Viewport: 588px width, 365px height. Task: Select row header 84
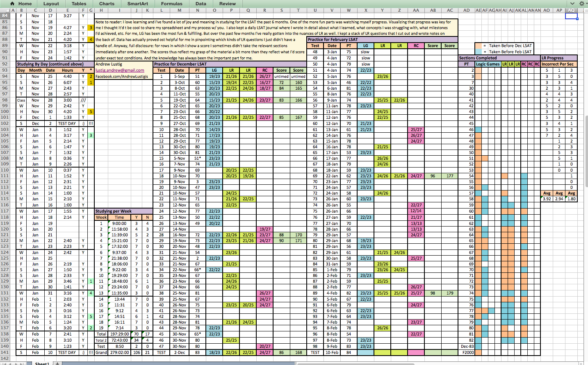5,16
